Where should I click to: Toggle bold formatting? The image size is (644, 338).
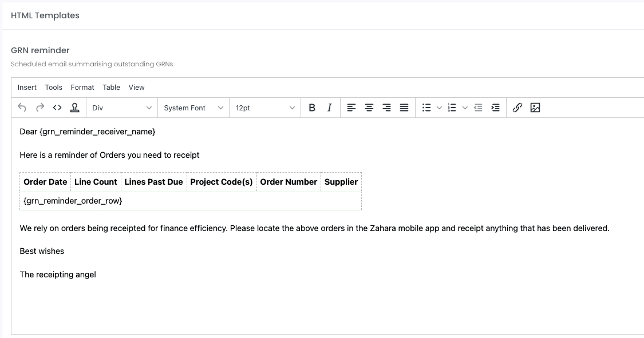point(312,108)
